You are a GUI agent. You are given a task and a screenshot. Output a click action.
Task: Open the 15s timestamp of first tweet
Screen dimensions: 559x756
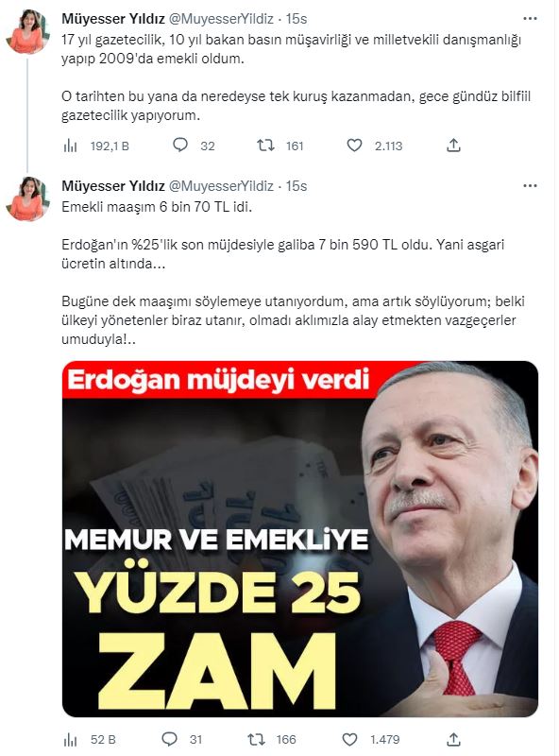pos(296,19)
